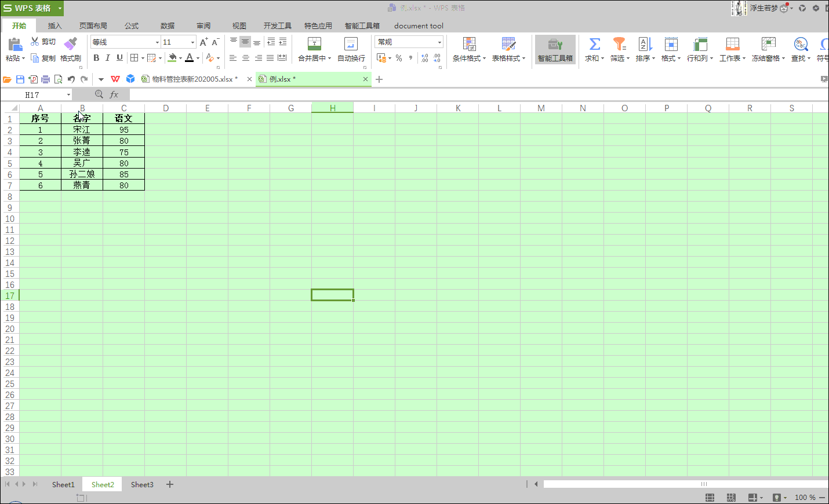This screenshot has width=829, height=504.
Task: Select column H header
Action: [332, 108]
